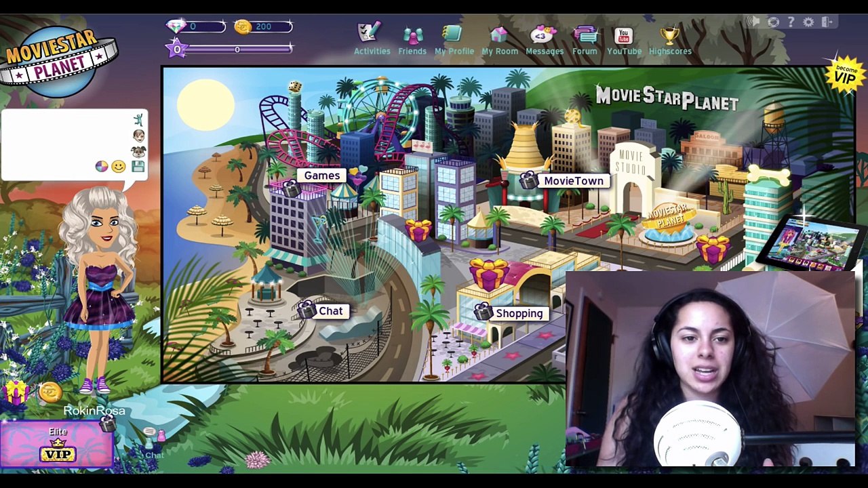Screen dimensions: 868x488
Task: Click the StarCoins coin counter
Action: [243, 26]
